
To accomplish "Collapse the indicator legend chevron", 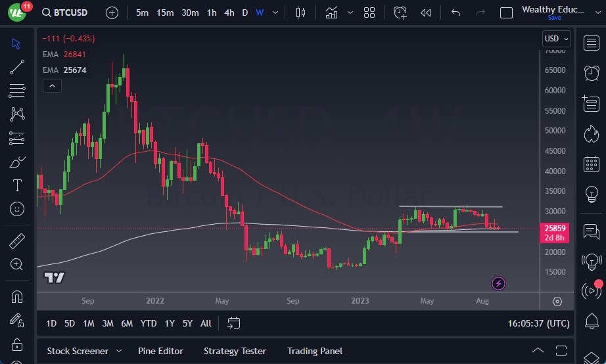I will (x=51, y=85).
